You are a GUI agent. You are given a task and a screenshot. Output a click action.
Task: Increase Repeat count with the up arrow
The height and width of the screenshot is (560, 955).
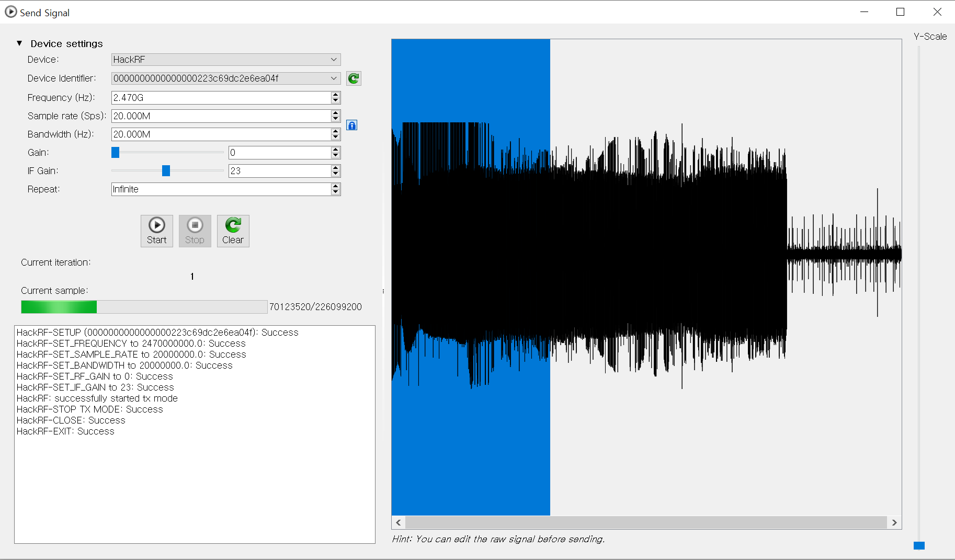336,186
